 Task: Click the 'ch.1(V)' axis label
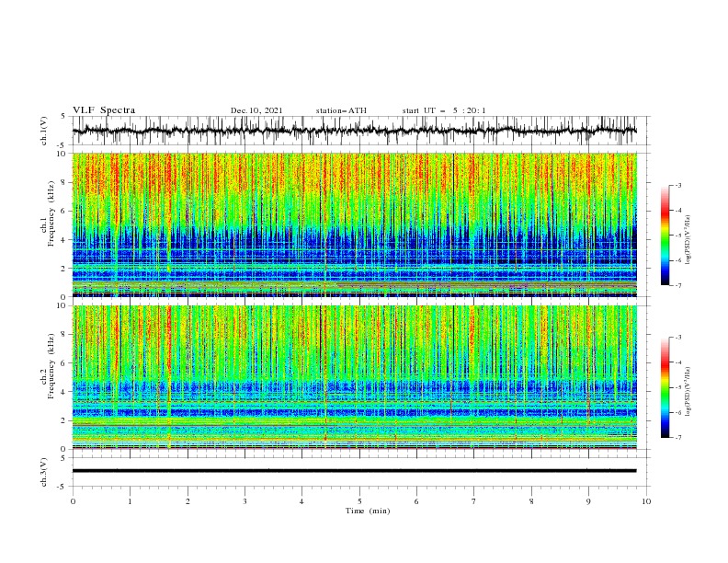44,131
